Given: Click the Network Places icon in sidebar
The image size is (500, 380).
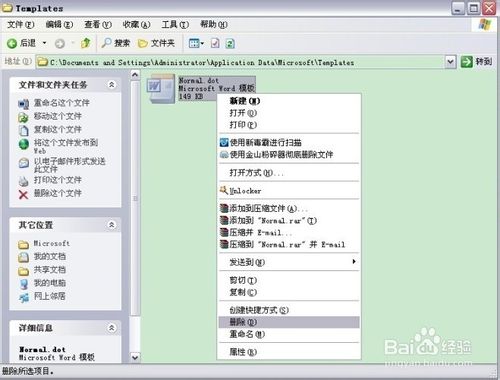Looking at the screenshot, I should [x=24, y=297].
